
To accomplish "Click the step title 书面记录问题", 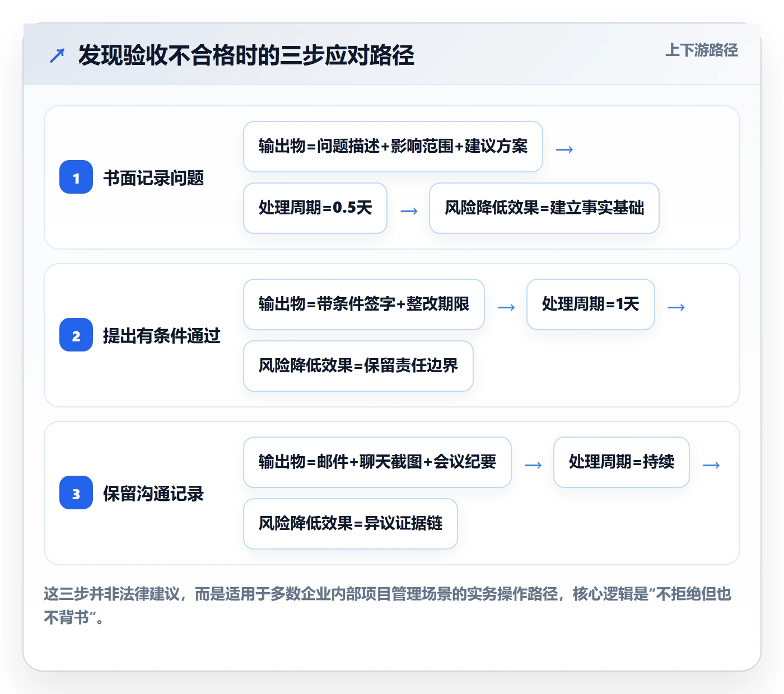I will coord(153,178).
